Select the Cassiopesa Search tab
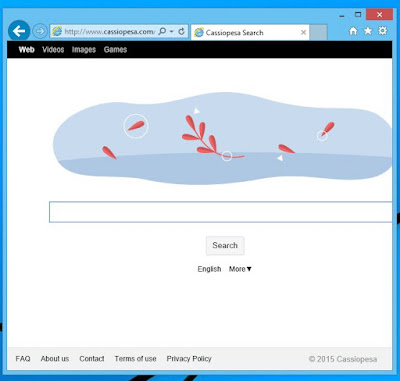Screen dimensions: 400x381 (x=250, y=33)
